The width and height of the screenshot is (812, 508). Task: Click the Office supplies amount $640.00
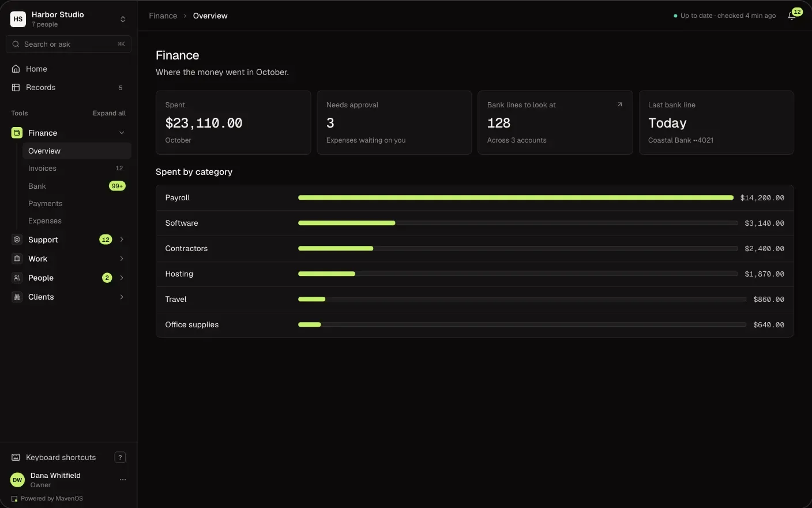click(769, 325)
